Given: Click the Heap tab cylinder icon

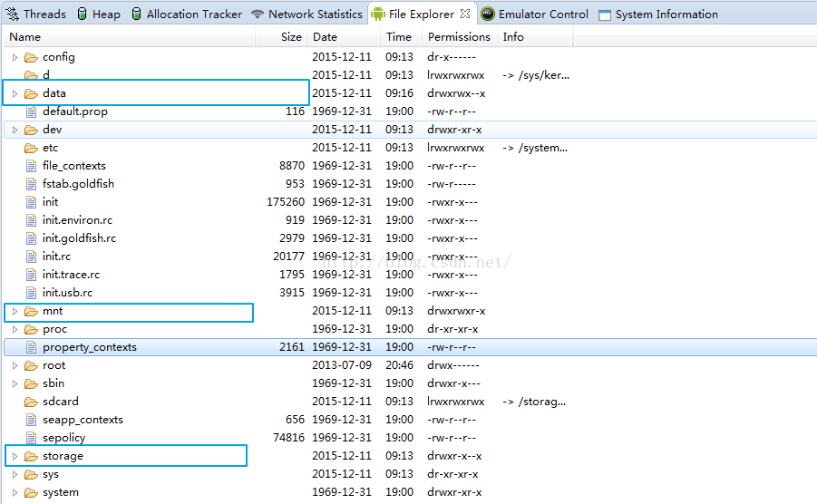Looking at the screenshot, I should point(83,14).
